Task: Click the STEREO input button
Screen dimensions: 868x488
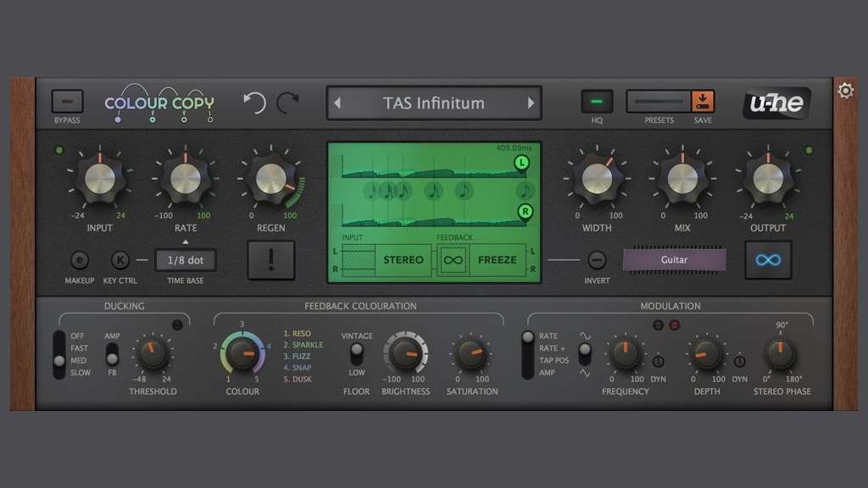Action: click(403, 260)
